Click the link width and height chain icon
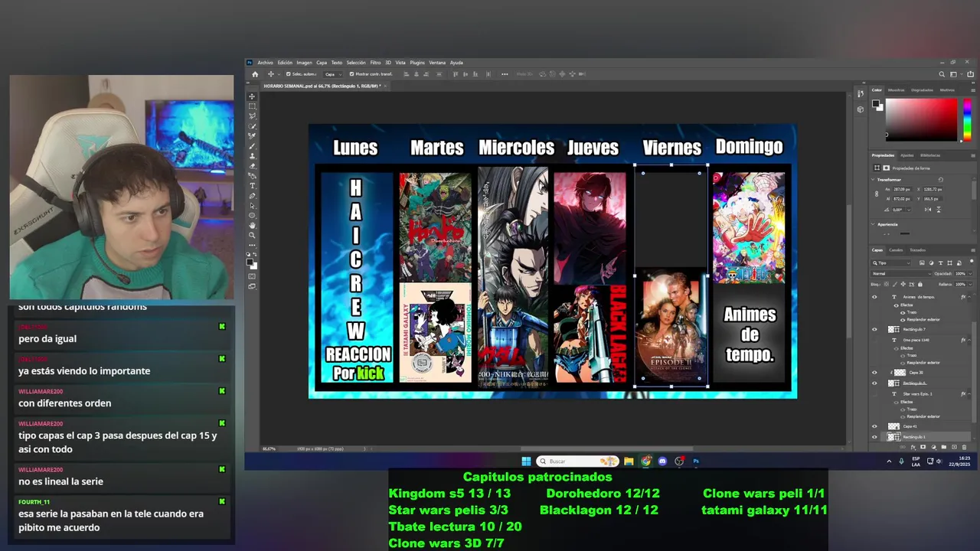This screenshot has height=551, width=980. pos(877,194)
